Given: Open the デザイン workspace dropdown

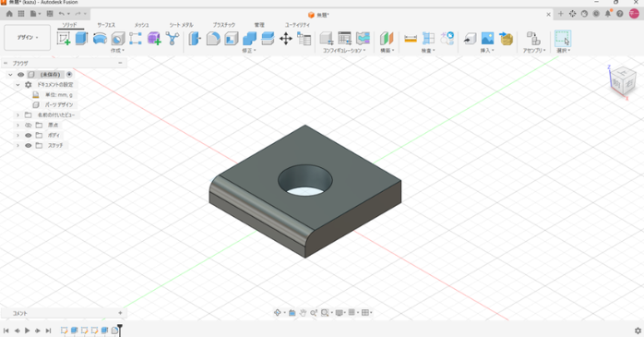Looking at the screenshot, I should pyautogui.click(x=28, y=38).
